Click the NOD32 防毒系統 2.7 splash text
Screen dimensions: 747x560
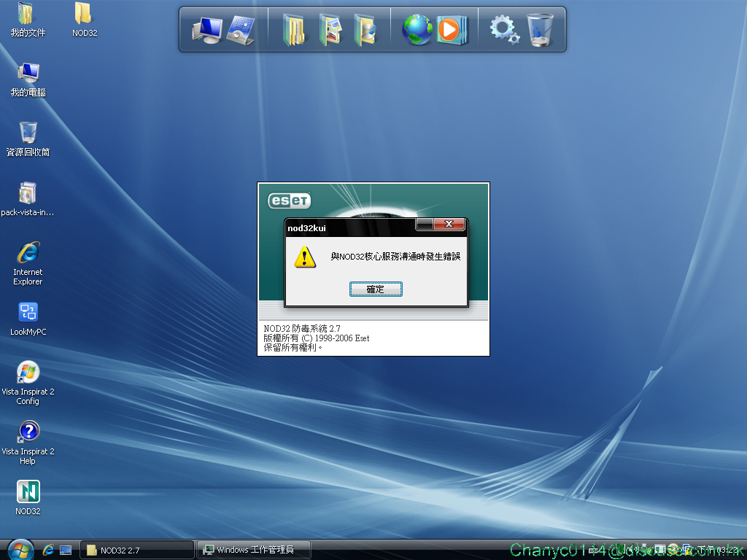pos(302,329)
